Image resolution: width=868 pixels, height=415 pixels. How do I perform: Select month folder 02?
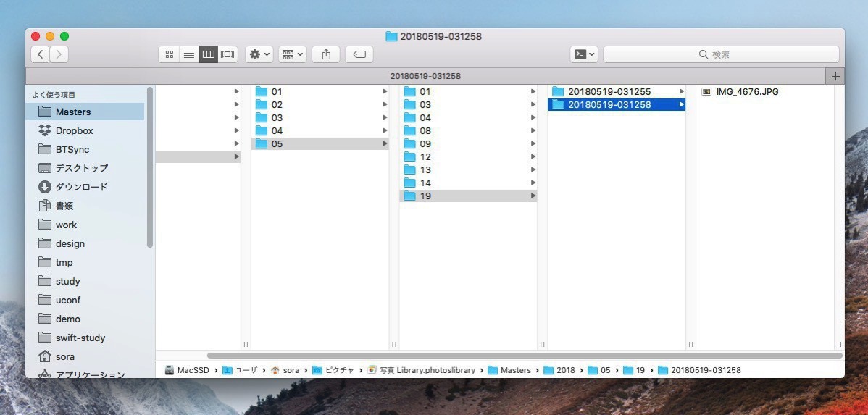pos(320,104)
